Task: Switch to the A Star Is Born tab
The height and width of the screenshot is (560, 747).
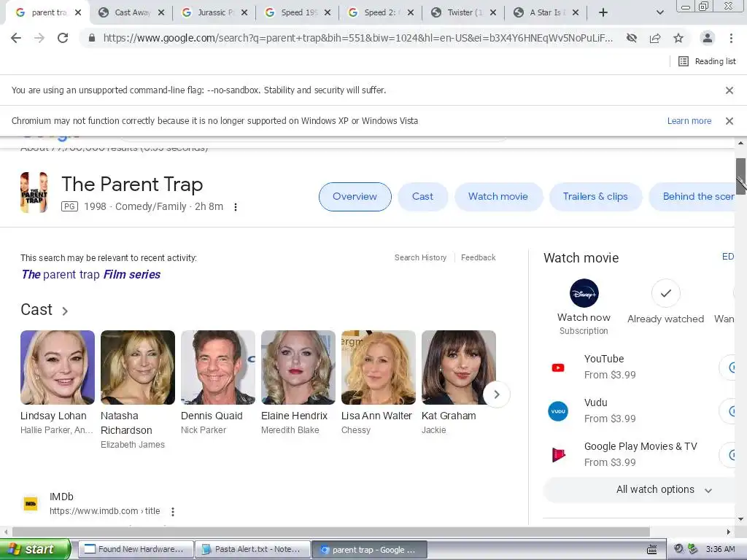Action: 546,12
